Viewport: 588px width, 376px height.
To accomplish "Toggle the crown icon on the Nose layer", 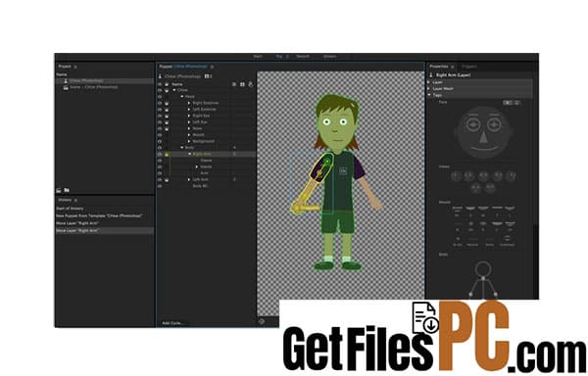I will point(167,129).
